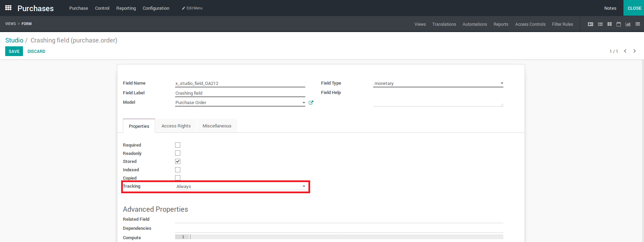The image size is (644, 242).
Task: Switch to form view icon
Action: (x=590, y=24)
